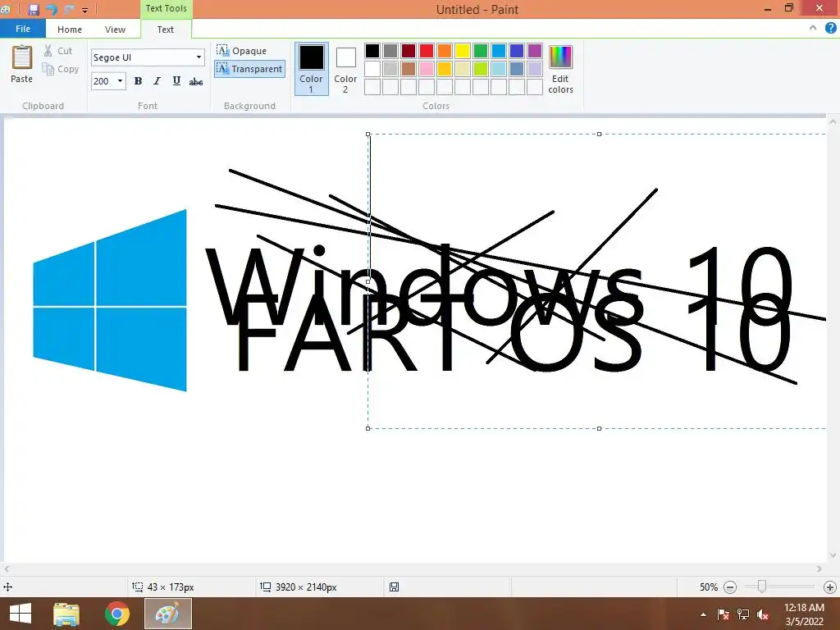Open Google Chrome from taskbar
This screenshot has height=630, width=840.
point(116,614)
